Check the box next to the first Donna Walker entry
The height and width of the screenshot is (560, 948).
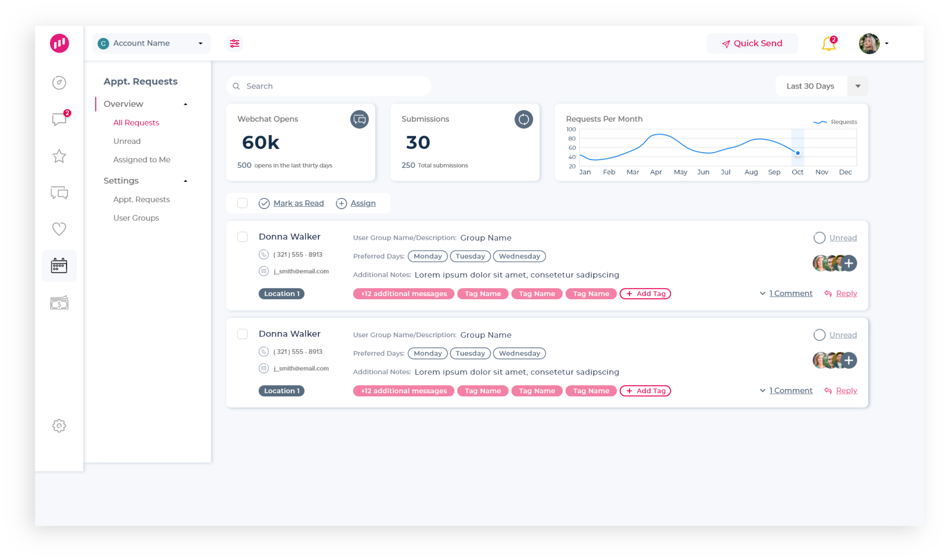[x=242, y=237]
